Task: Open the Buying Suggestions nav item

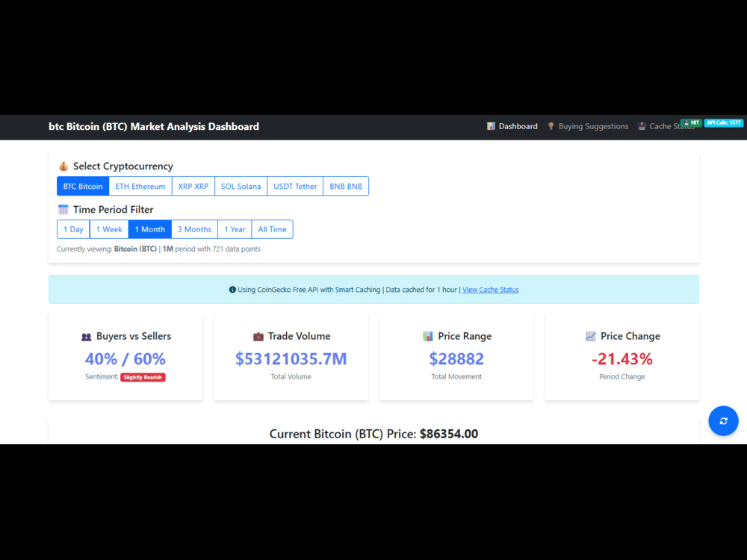Action: (x=587, y=126)
